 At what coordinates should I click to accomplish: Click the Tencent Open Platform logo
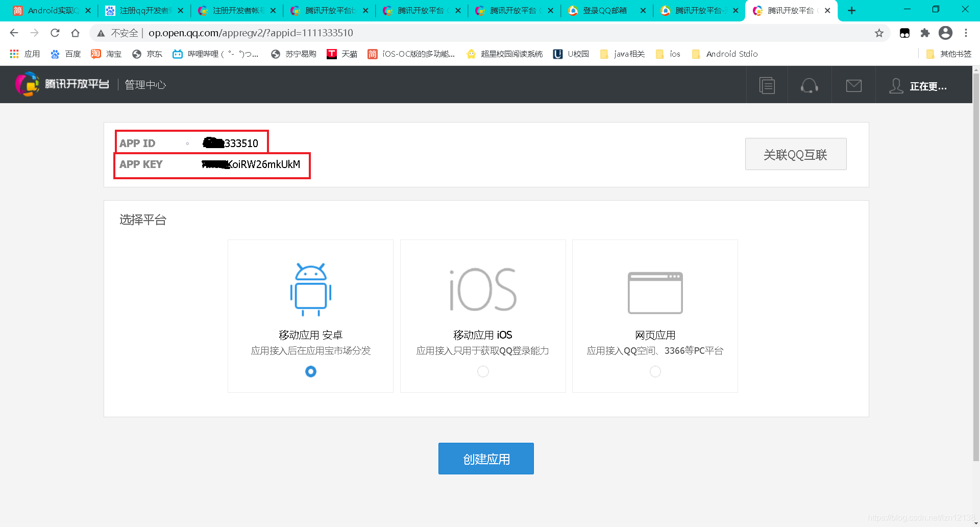point(62,84)
